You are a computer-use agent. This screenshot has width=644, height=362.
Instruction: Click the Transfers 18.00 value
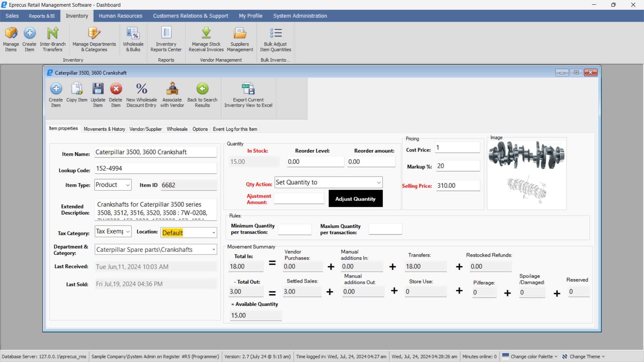coord(426,266)
